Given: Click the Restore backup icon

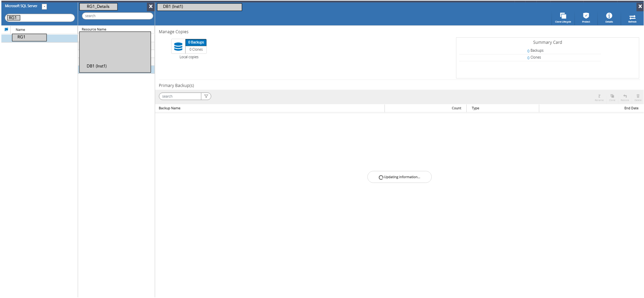Looking at the screenshot, I should [625, 97].
